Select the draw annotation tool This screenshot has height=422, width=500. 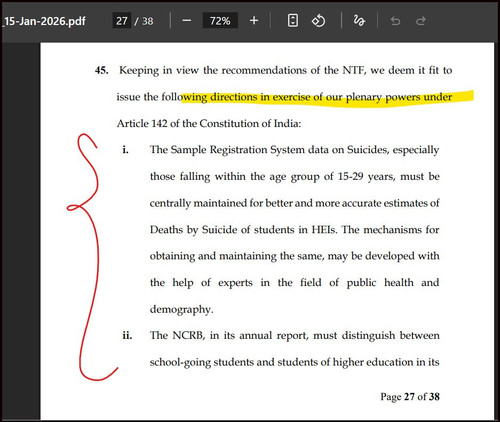point(359,21)
